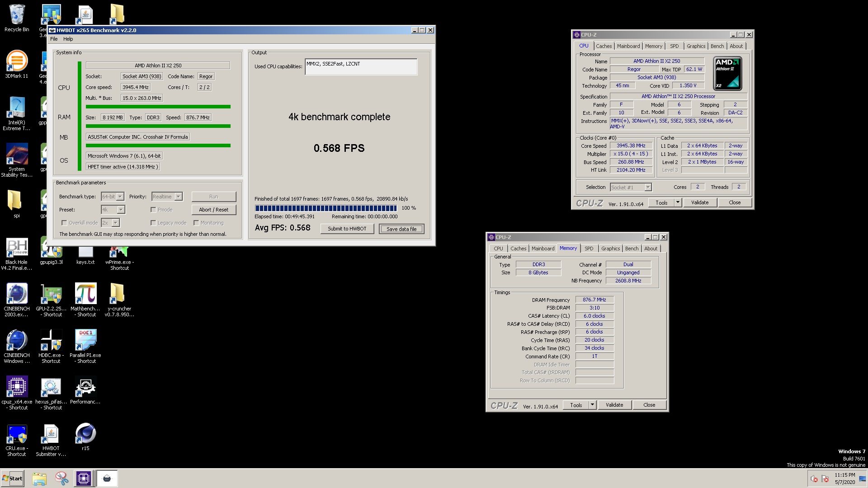The width and height of the screenshot is (868, 488).
Task: Click the benchmark progress bar
Action: (x=326, y=208)
